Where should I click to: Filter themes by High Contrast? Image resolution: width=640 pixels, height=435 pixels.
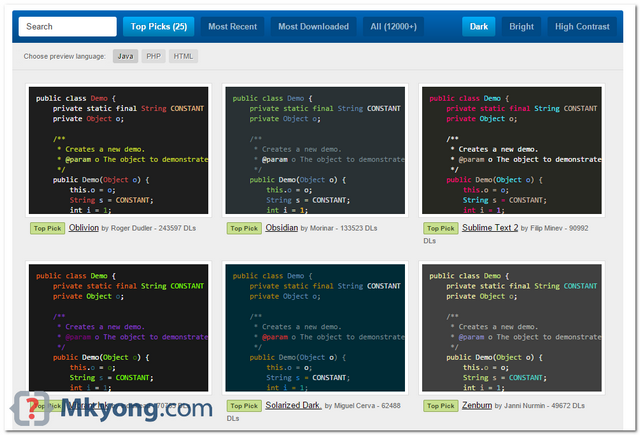pos(582,27)
